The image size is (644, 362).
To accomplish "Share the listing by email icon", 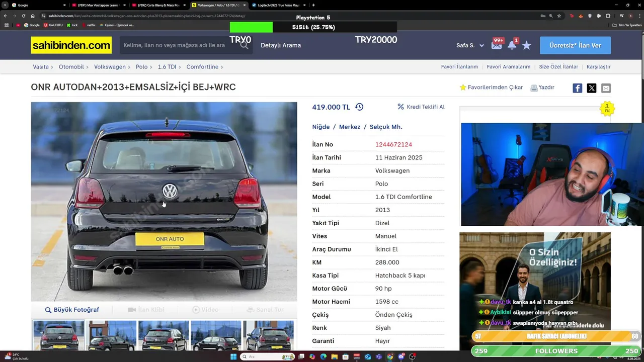I will [606, 88].
